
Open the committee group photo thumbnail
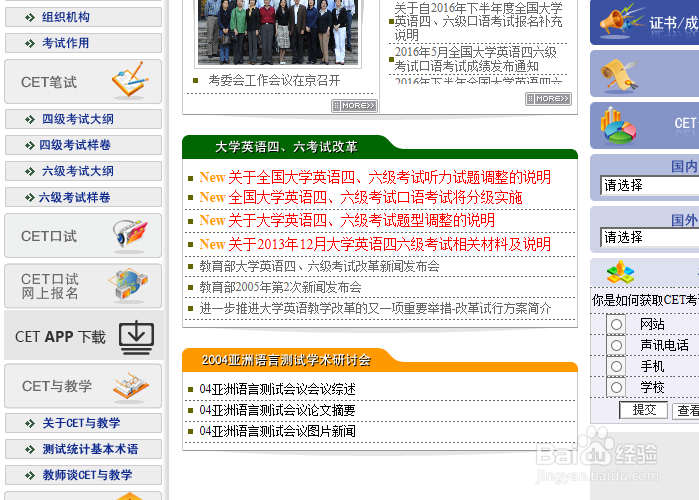click(278, 32)
